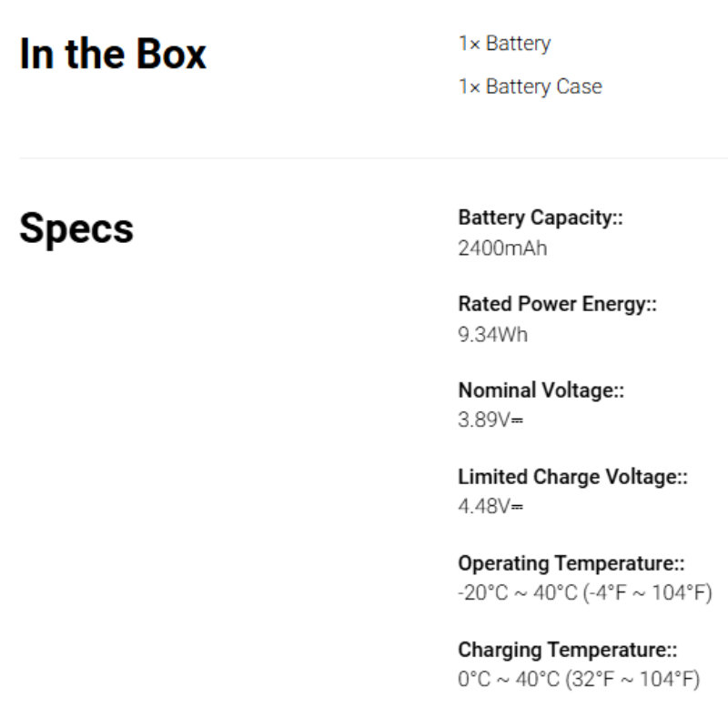Click the multiplication sign before Battery Case
Image resolution: width=728 pixels, height=728 pixels.
(474, 87)
